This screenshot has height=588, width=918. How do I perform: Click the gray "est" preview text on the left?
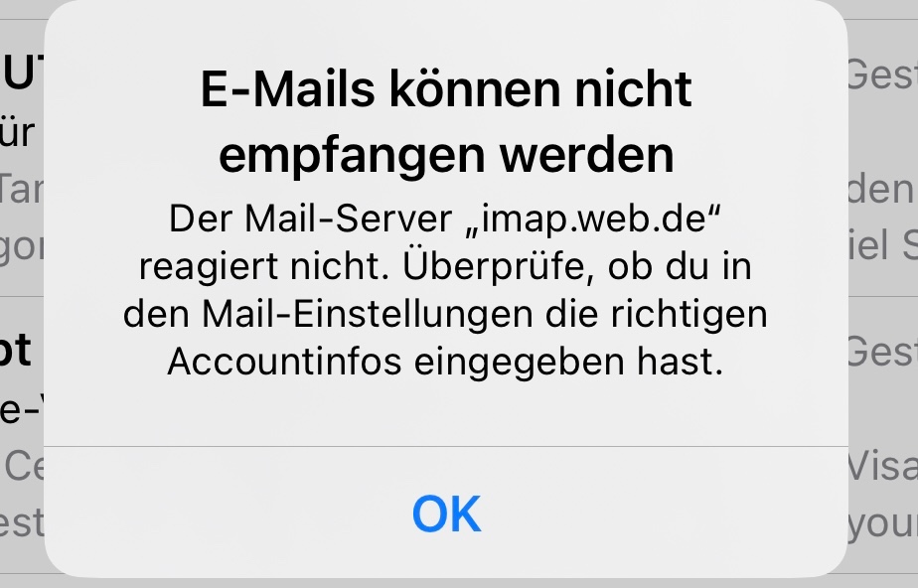pos(22,522)
